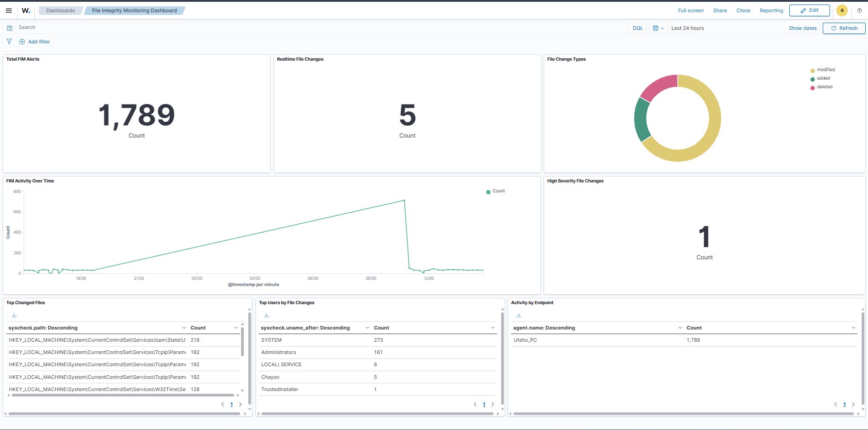Click Show dates link
The height and width of the screenshot is (430, 868).
tap(802, 28)
